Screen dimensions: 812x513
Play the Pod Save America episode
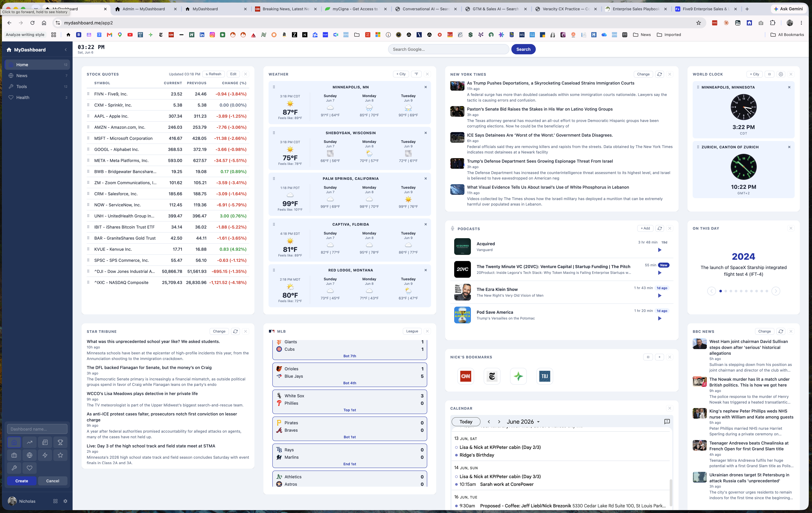click(x=660, y=319)
